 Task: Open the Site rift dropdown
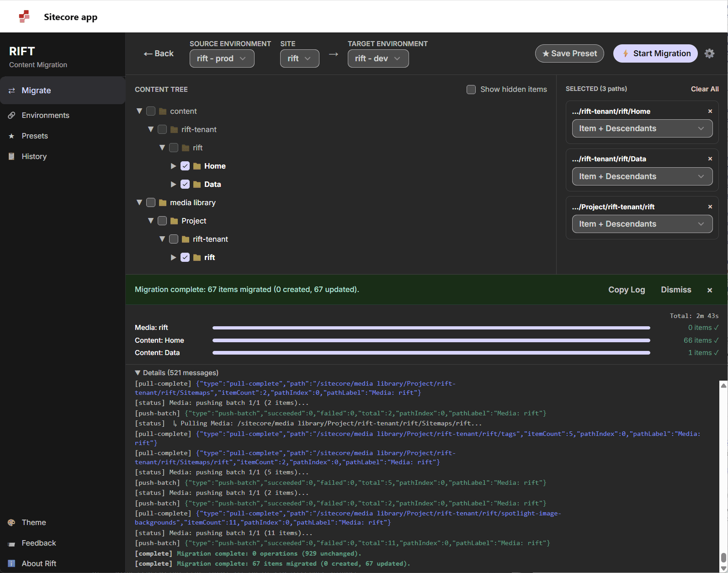tap(300, 58)
